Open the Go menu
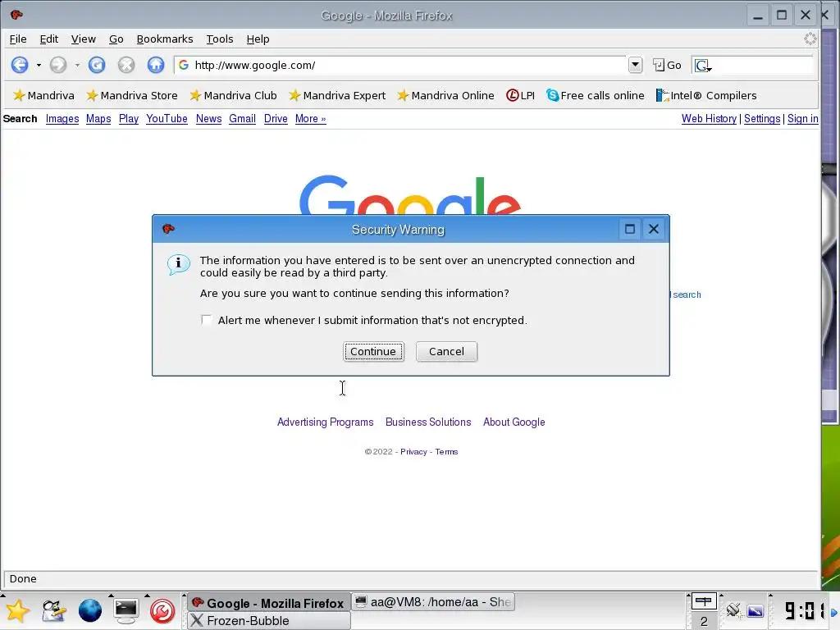 click(x=116, y=39)
